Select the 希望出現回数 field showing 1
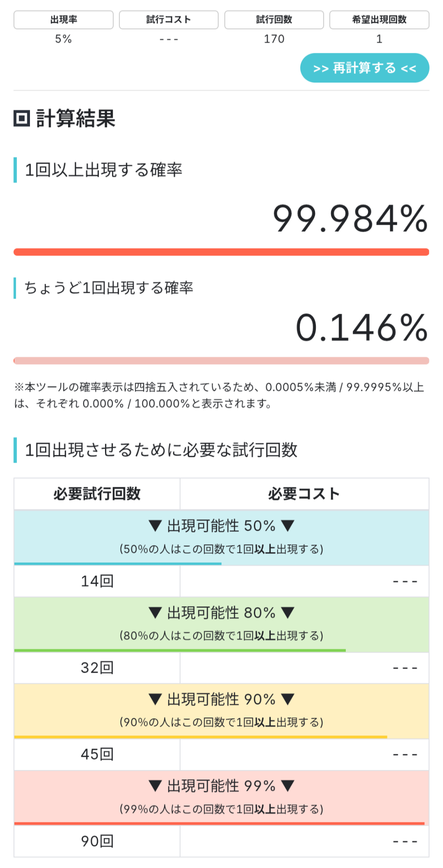 pyautogui.click(x=379, y=39)
